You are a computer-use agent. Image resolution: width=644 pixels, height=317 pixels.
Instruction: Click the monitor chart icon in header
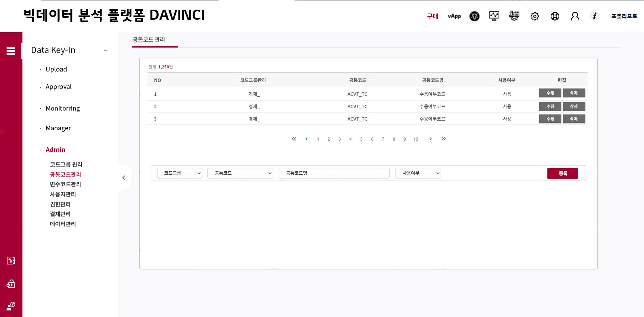coord(494,16)
